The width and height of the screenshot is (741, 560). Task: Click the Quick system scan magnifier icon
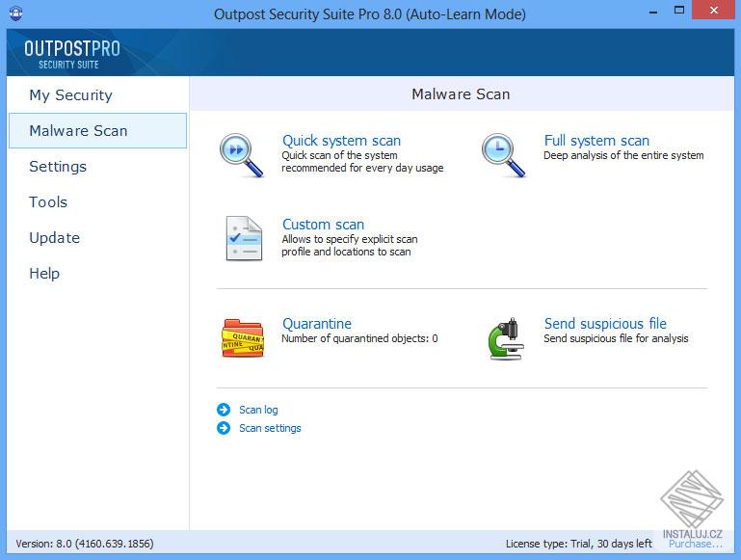pos(242,155)
